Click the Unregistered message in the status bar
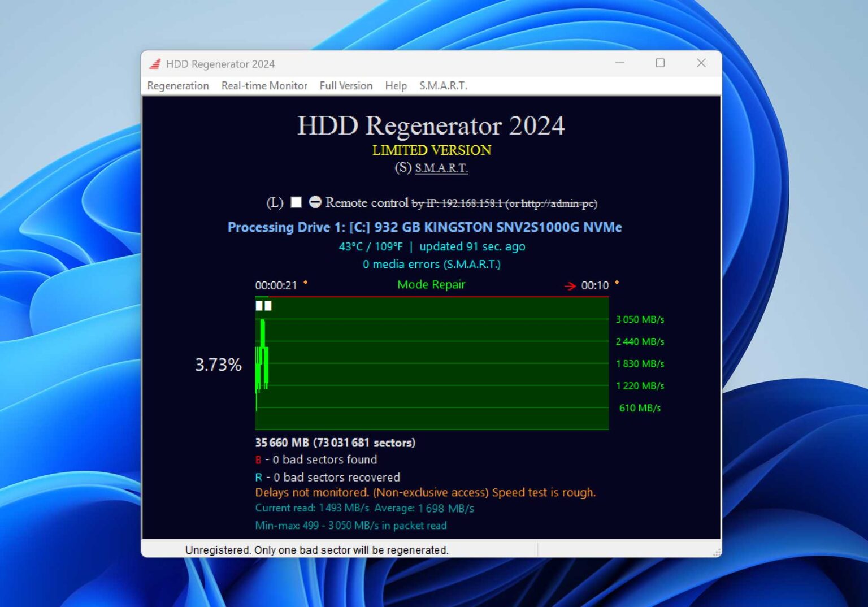 (x=317, y=549)
